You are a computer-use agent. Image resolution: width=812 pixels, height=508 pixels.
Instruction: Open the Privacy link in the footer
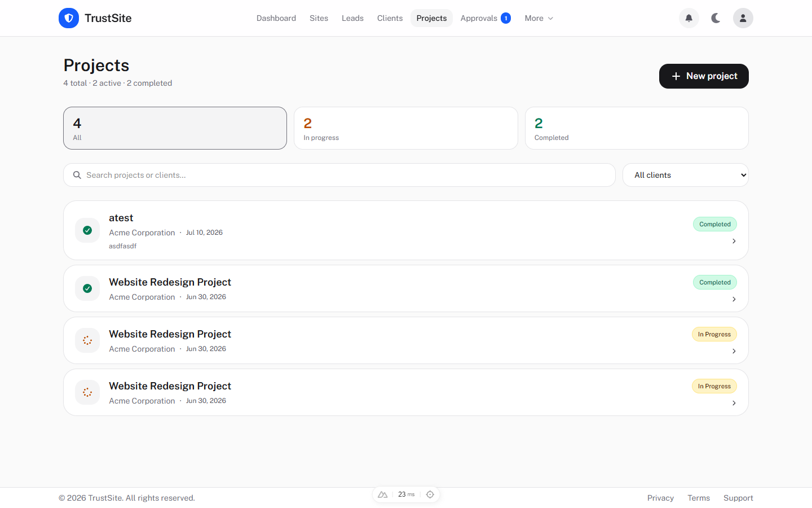(660, 498)
